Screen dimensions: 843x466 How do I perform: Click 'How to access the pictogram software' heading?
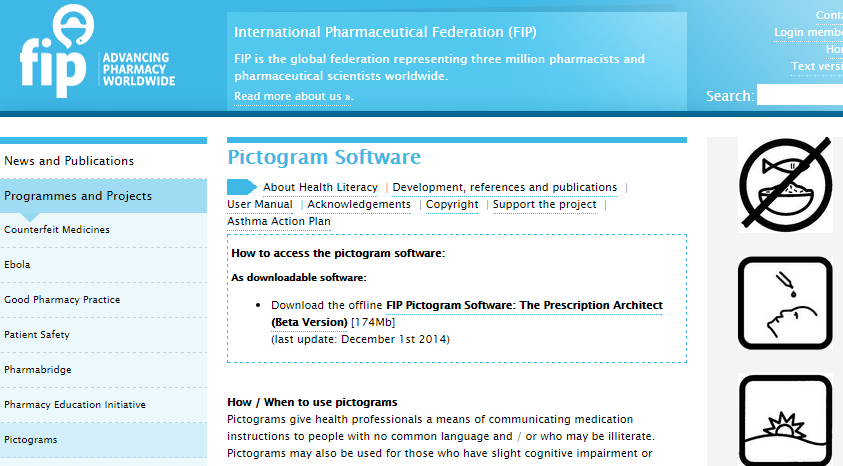(x=338, y=253)
